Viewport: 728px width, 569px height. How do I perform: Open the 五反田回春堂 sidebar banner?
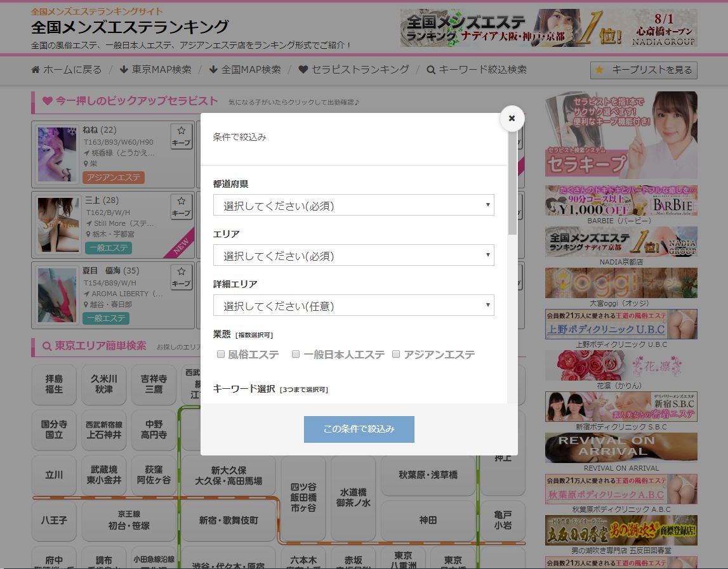pyautogui.click(x=621, y=530)
